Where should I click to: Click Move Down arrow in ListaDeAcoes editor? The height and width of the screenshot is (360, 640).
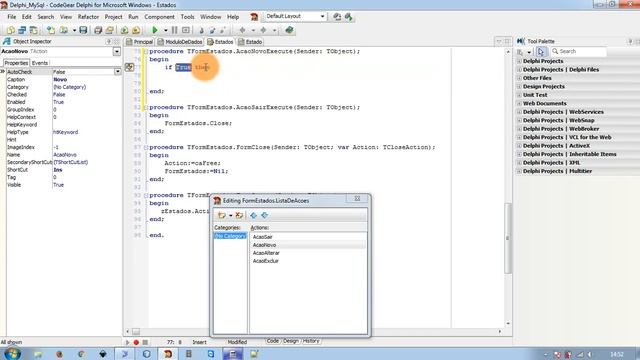click(x=264, y=215)
